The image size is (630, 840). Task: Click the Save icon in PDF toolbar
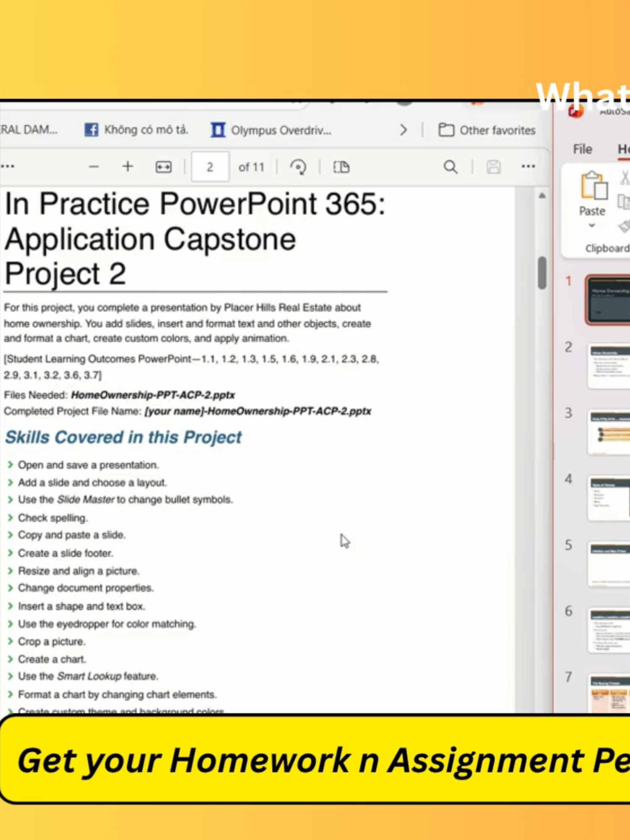(493, 167)
